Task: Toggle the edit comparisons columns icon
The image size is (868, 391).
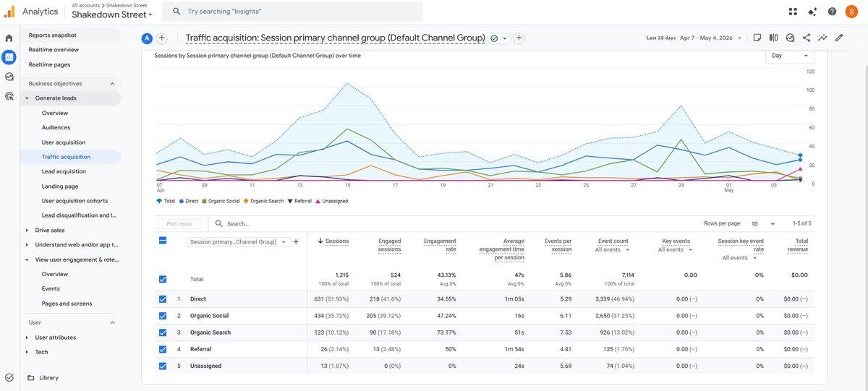Action: tap(773, 38)
